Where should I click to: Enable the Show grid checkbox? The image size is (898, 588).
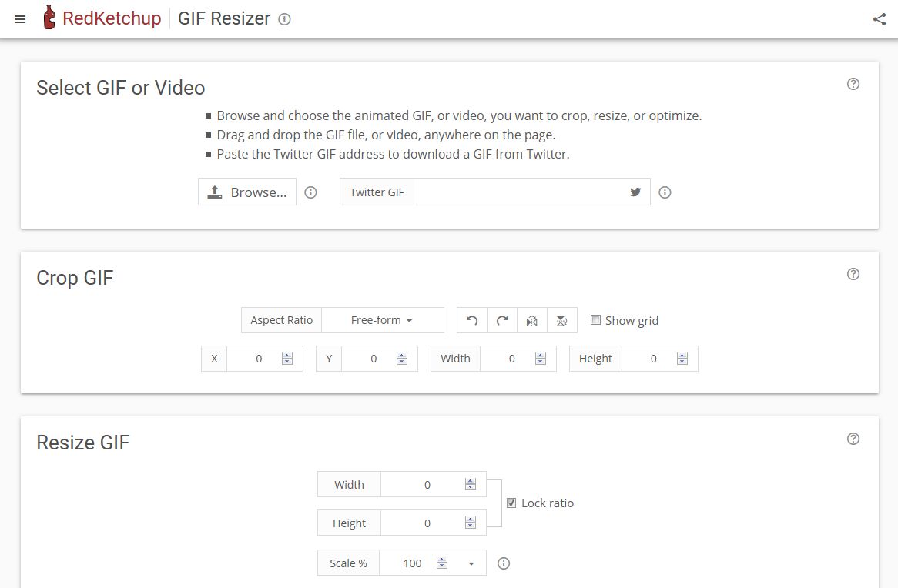[596, 319]
